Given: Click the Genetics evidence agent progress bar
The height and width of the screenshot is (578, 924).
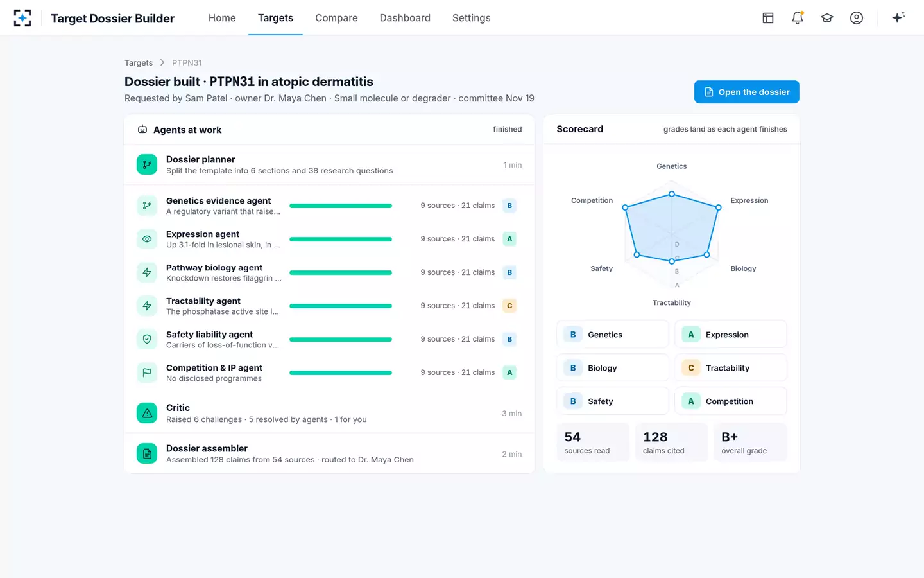Looking at the screenshot, I should 341,206.
